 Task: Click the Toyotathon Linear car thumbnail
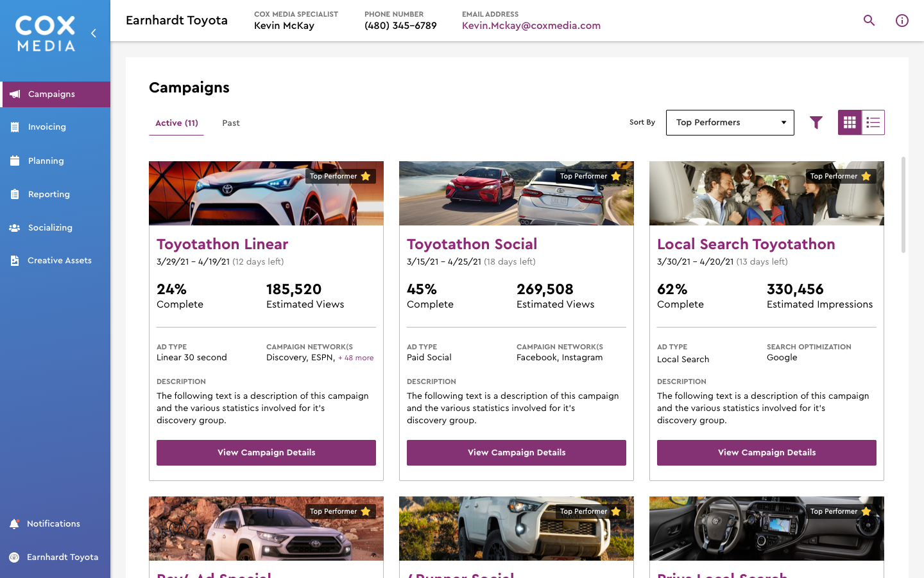click(x=266, y=193)
